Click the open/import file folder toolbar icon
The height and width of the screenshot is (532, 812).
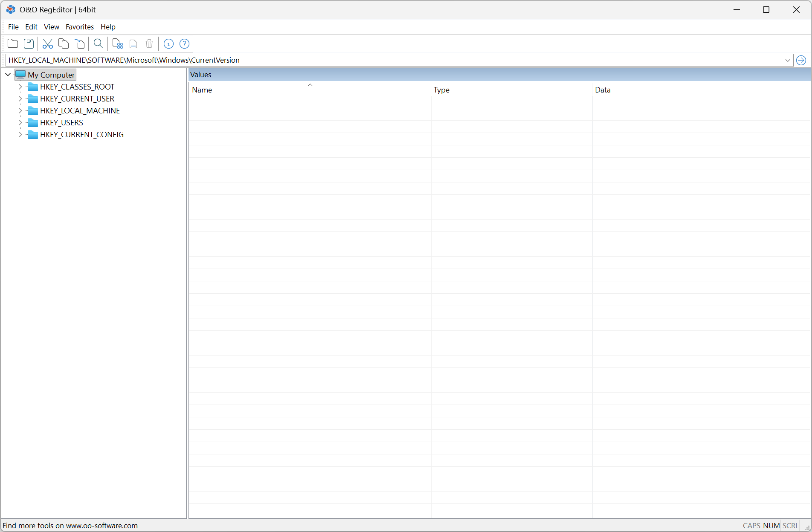[x=13, y=43]
